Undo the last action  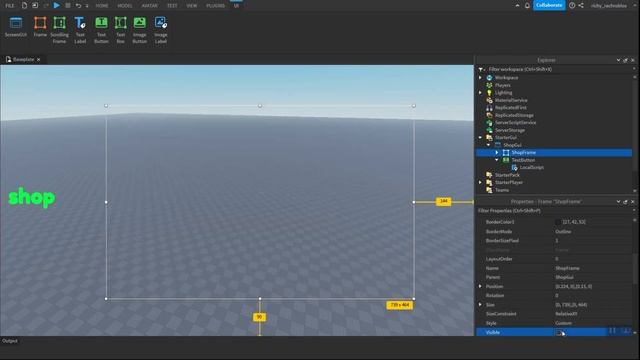[78, 5]
